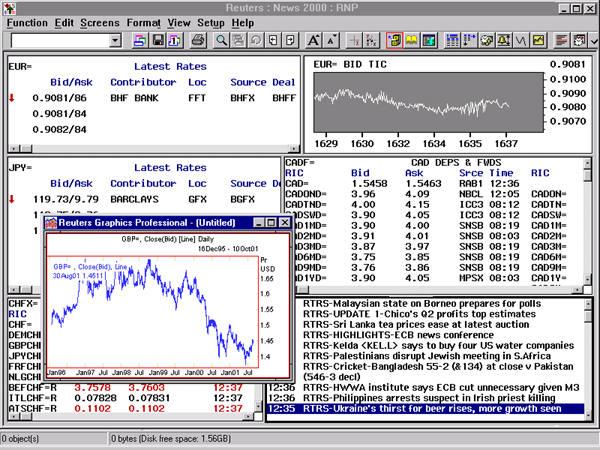The width and height of the screenshot is (600, 450).
Task: Open the Setup menu
Action: point(211,23)
